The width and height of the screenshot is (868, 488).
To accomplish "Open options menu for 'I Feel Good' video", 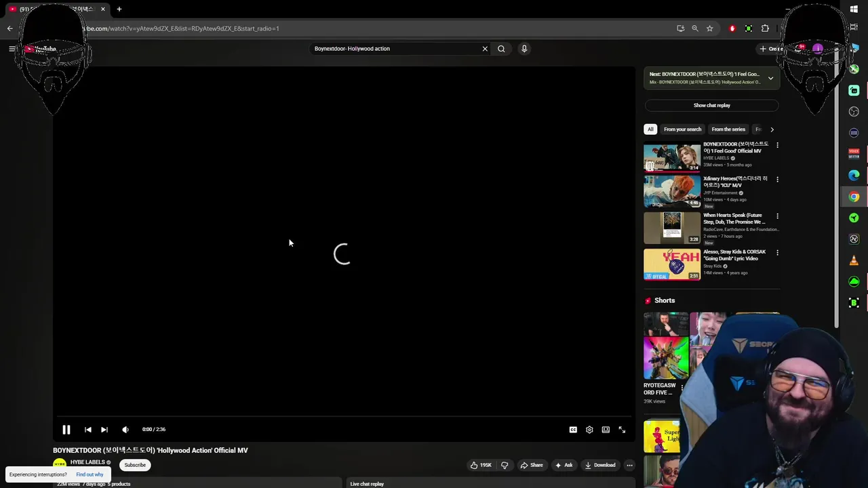I will 777,146.
